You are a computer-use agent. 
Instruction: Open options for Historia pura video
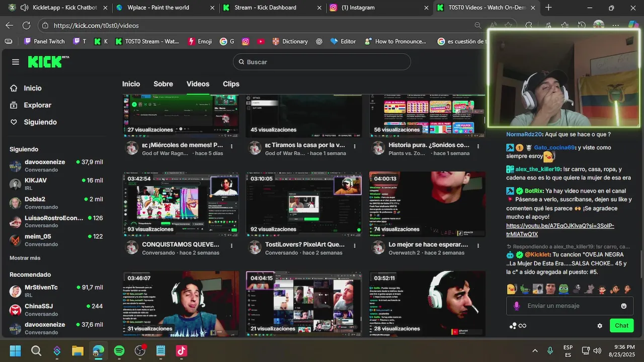pos(478,146)
